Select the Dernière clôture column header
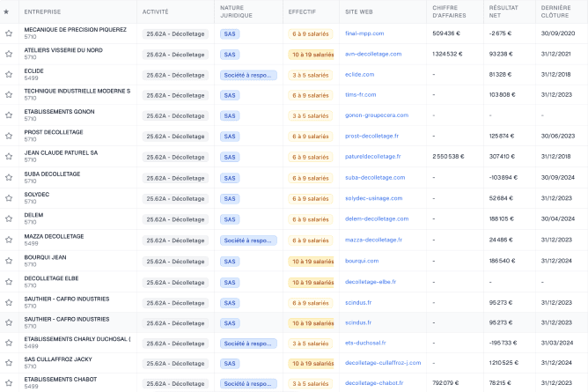 click(556, 11)
